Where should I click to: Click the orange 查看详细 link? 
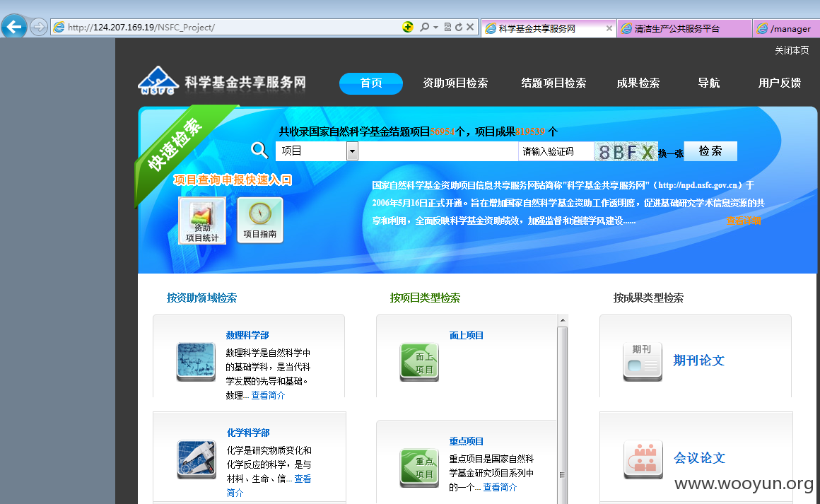point(743,221)
